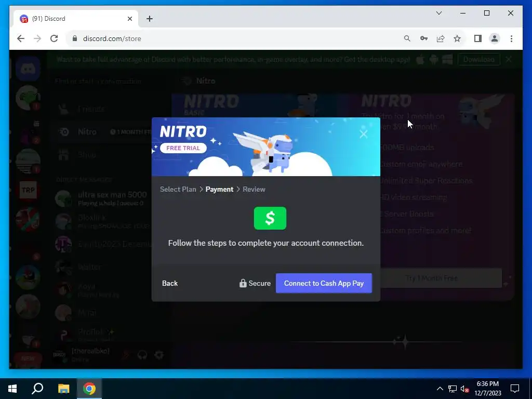
Task: Select the Select Plan breadcrumb step
Action: [178, 189]
